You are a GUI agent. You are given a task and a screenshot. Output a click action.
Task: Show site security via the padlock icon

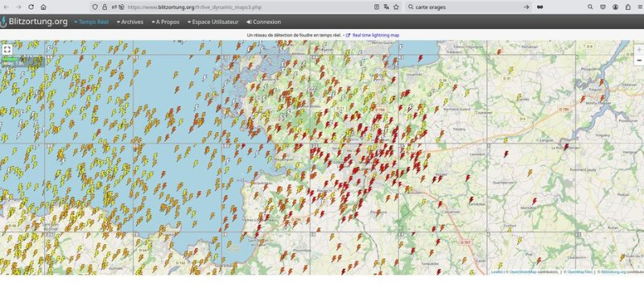(x=105, y=7)
